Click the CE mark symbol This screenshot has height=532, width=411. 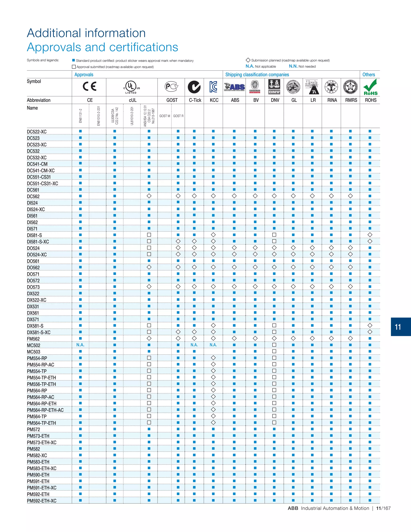coord(89,87)
